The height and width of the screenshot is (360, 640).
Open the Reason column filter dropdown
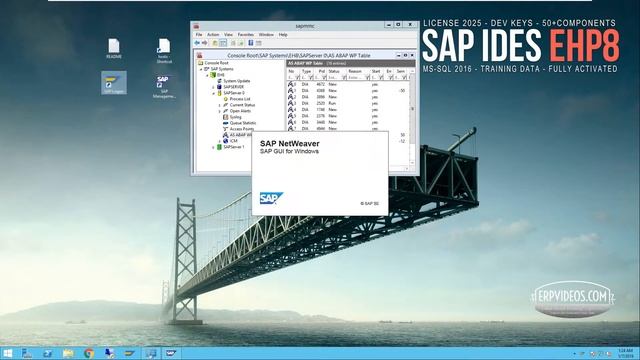(367, 78)
